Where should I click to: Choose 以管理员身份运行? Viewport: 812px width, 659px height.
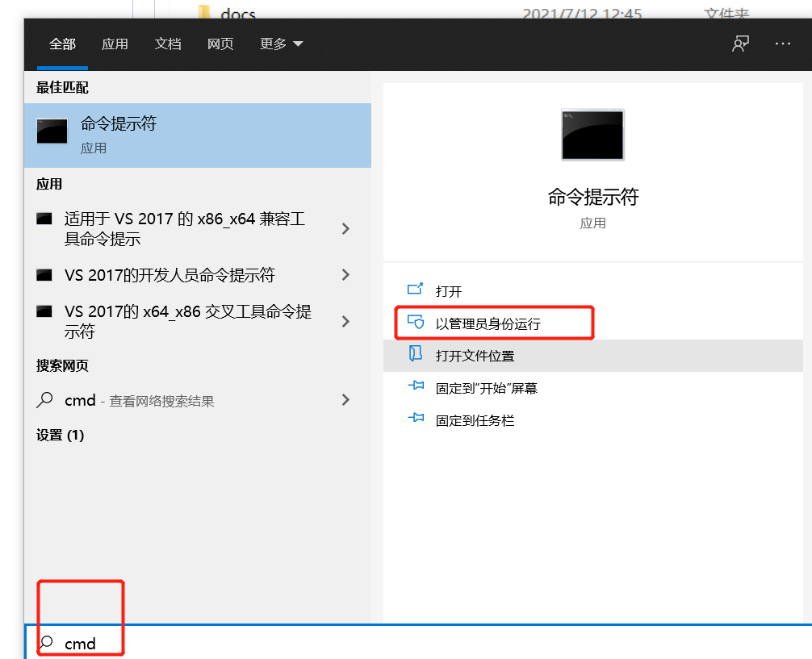pos(593,323)
